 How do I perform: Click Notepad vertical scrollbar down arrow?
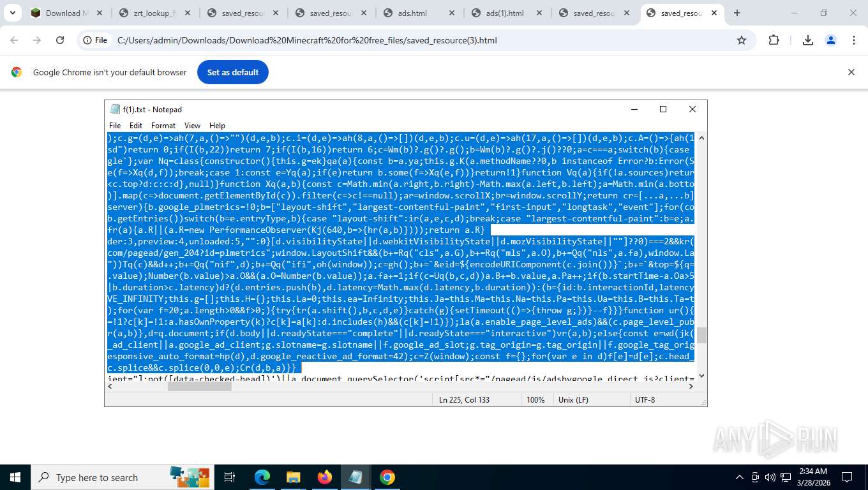[x=701, y=376]
